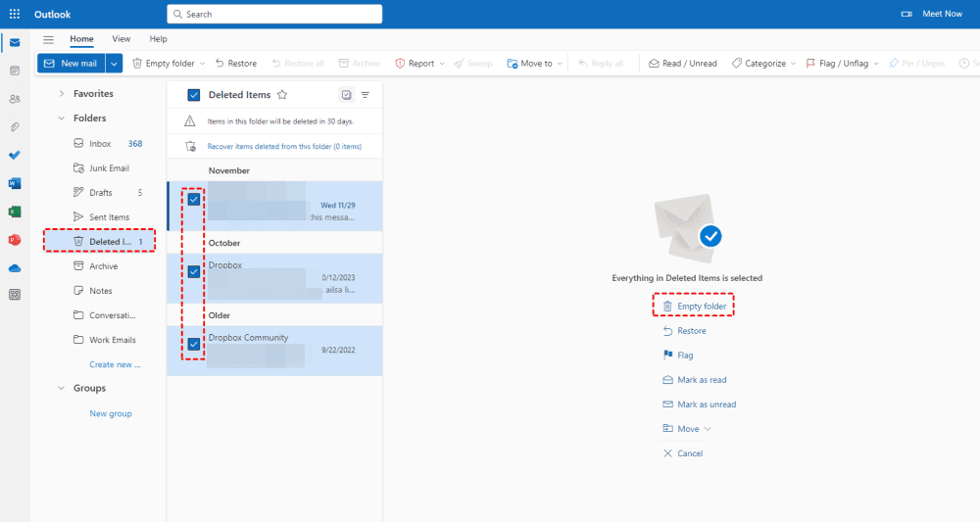This screenshot has height=522, width=980.
Task: Launch Excel from the left app rail
Action: (x=15, y=212)
